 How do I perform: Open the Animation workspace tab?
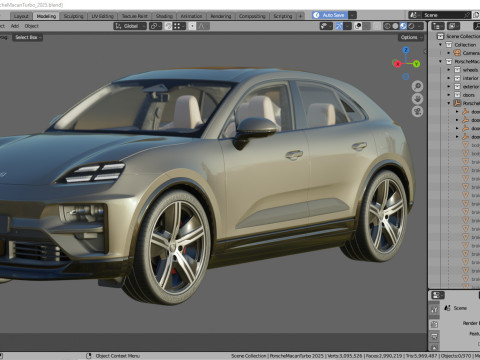(x=191, y=16)
